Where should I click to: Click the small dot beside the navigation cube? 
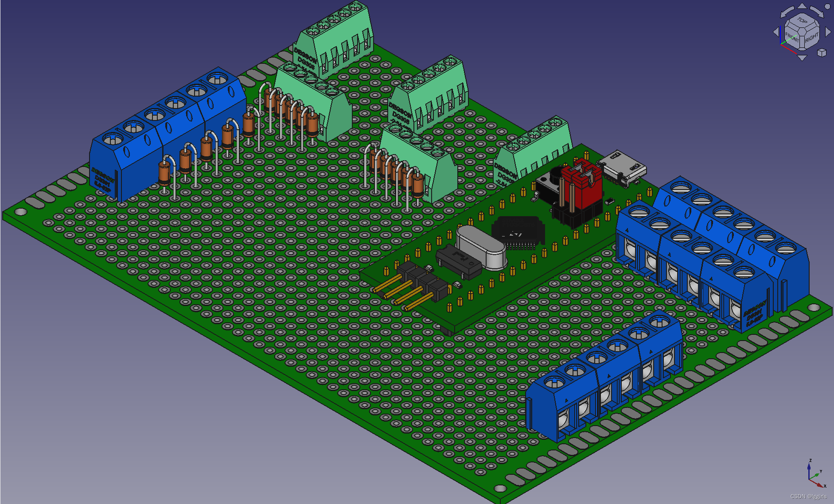pos(827,7)
